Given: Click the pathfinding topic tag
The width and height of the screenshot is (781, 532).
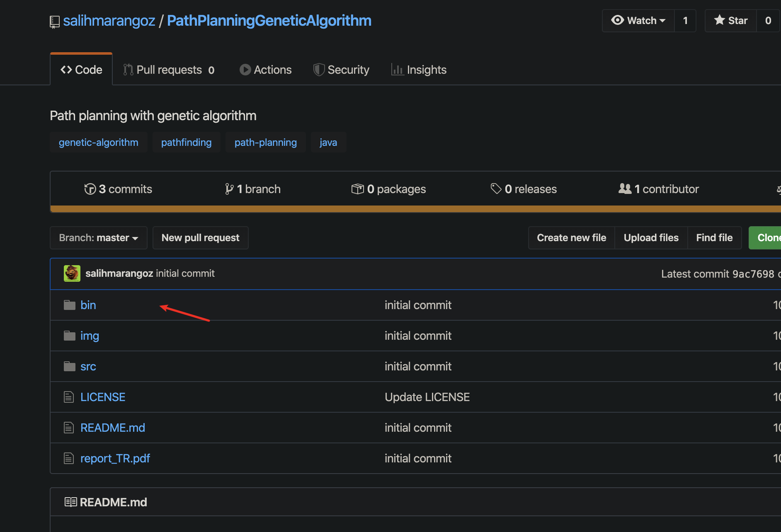Looking at the screenshot, I should (x=187, y=142).
